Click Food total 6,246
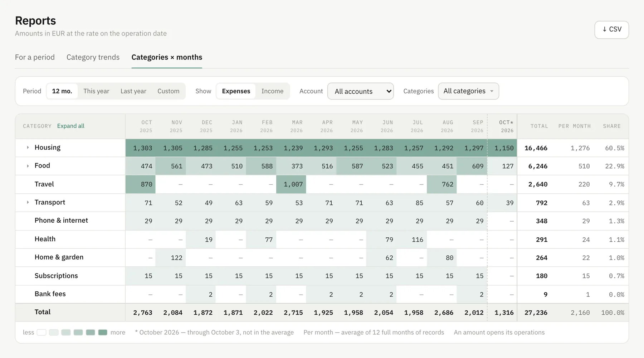The image size is (644, 358). pos(538,166)
